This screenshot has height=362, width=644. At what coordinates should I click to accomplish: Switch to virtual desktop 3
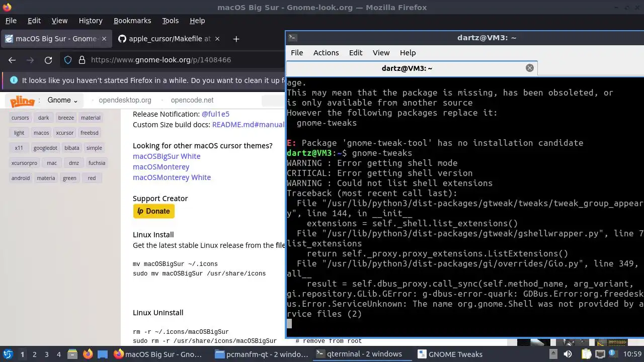pyautogui.click(x=47, y=354)
